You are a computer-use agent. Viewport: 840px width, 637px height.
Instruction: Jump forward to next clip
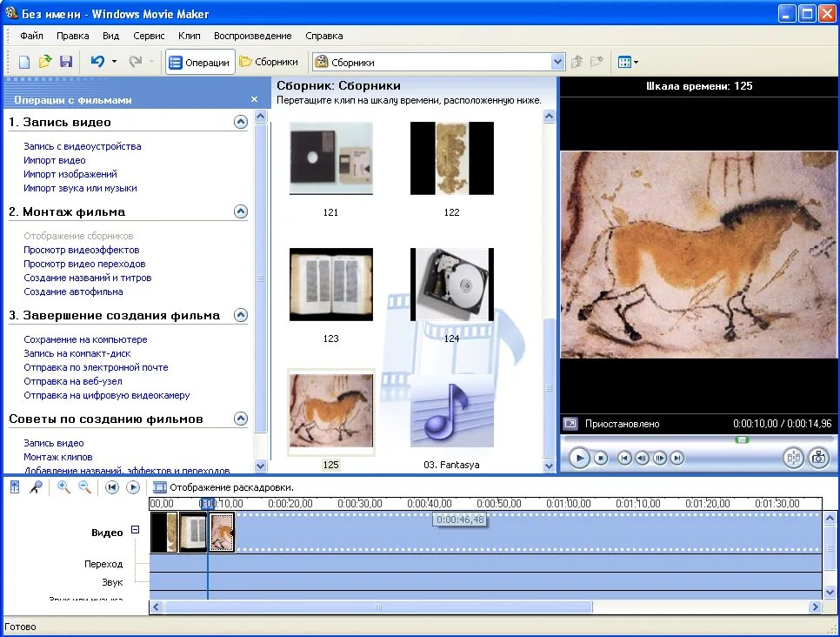[677, 458]
